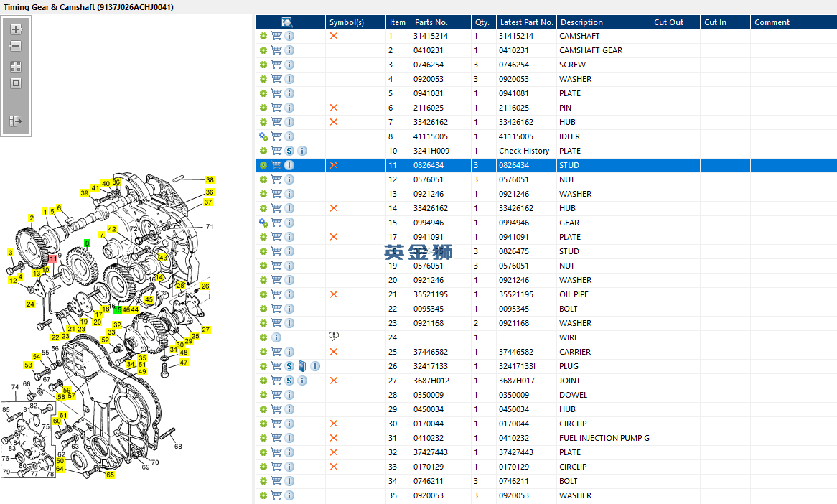Click the S icon on JOINT 3687H012 row
837x504 pixels.
point(289,381)
